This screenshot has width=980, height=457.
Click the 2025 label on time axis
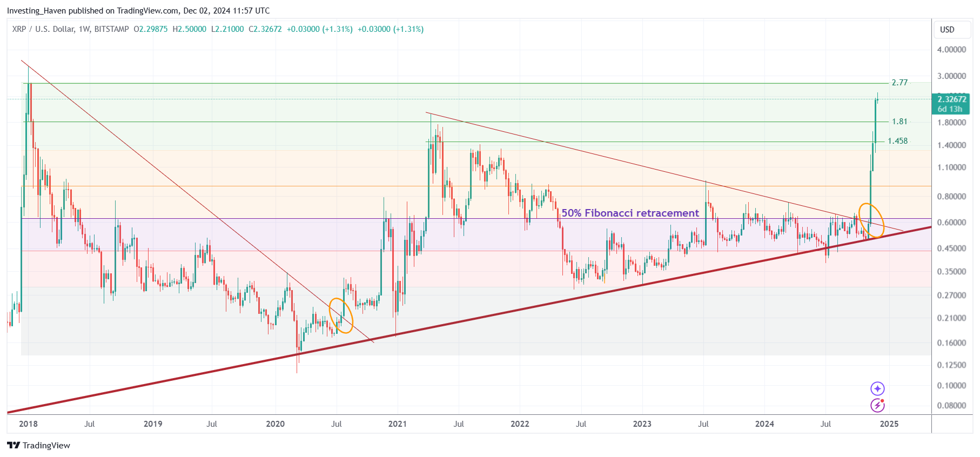889,424
